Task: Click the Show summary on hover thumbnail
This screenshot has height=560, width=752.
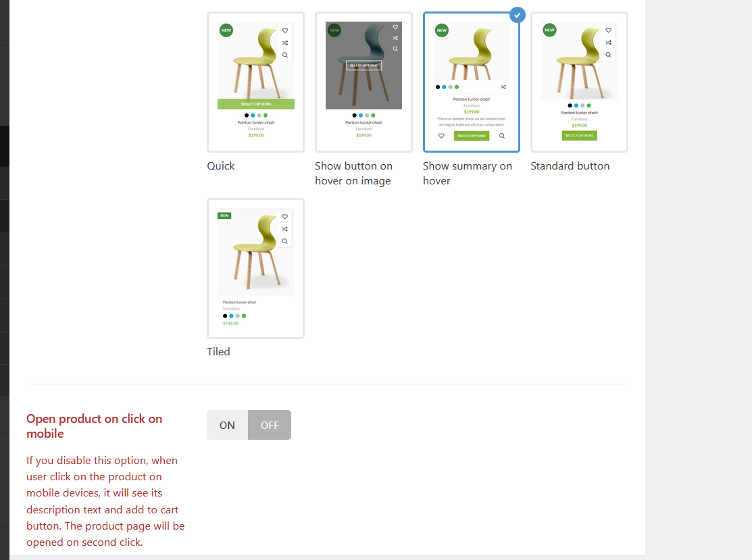Action: [472, 82]
